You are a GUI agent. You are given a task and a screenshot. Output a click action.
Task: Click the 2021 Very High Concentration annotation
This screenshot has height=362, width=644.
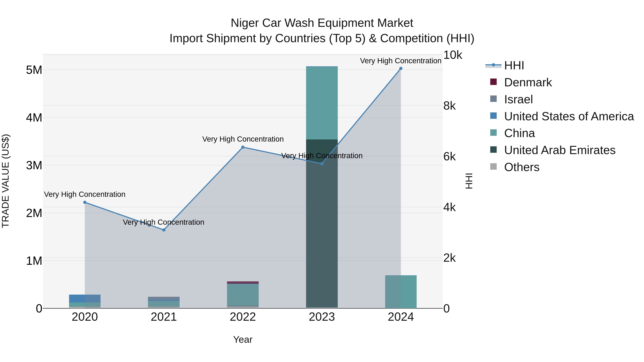point(164,222)
